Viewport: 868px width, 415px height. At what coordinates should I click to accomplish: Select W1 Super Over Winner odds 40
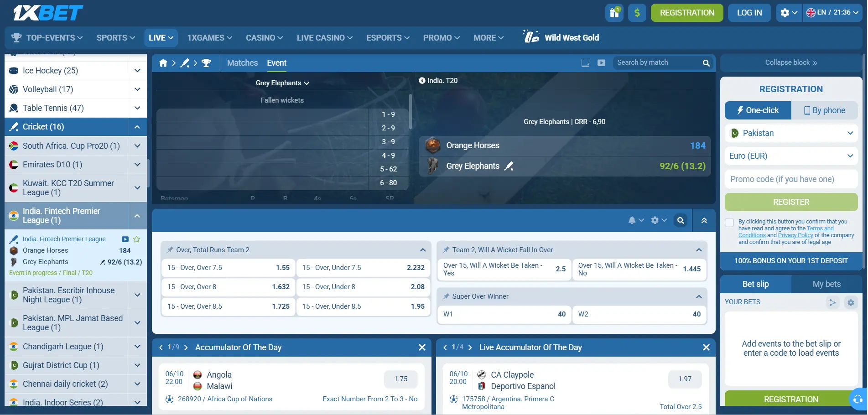click(504, 314)
